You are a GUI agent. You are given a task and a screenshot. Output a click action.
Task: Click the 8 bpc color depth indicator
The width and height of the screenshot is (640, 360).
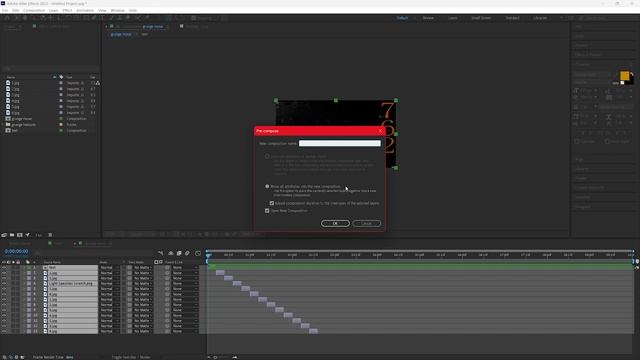(x=38, y=235)
